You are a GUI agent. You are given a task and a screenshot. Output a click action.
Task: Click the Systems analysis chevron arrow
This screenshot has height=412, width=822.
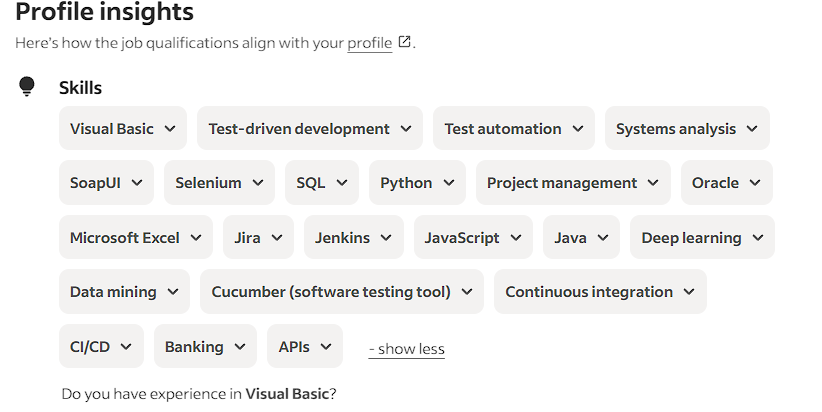pos(752,129)
